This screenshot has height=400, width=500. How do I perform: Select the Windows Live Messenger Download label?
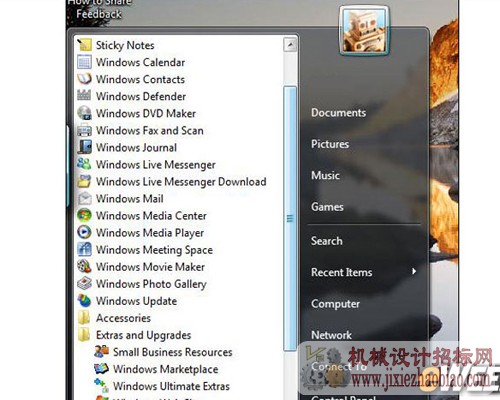click(x=181, y=182)
